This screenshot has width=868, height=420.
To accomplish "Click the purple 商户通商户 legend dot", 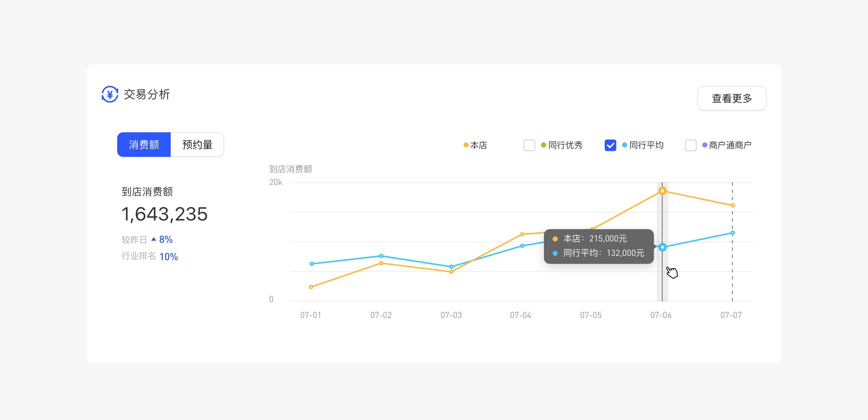I will pos(705,145).
